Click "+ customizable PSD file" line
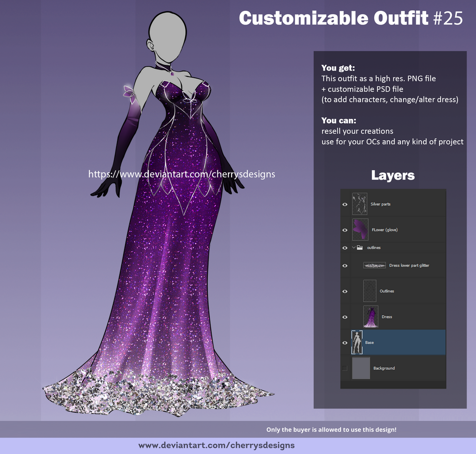The width and height of the screenshot is (476, 454). [x=362, y=89]
